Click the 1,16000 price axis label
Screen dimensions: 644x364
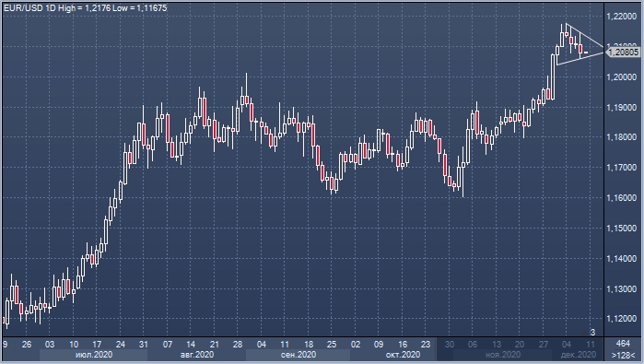coord(621,197)
